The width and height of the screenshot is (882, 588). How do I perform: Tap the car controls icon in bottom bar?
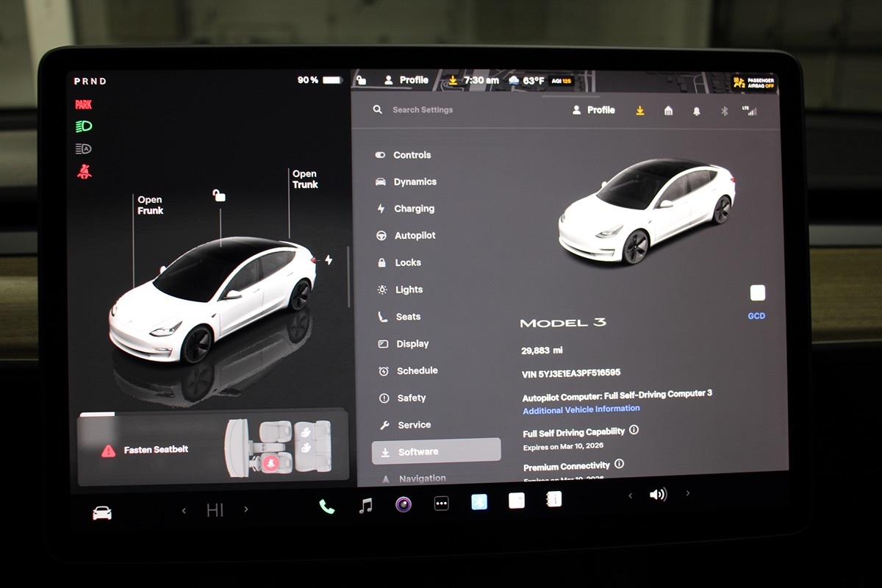pos(102,513)
